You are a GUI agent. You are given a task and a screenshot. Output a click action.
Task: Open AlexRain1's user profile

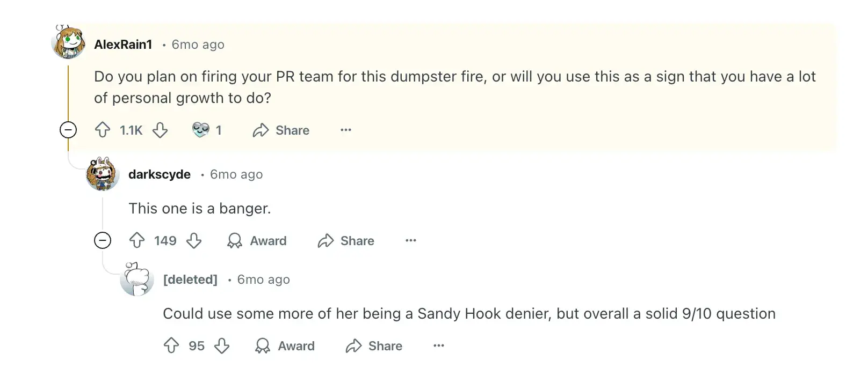[123, 45]
